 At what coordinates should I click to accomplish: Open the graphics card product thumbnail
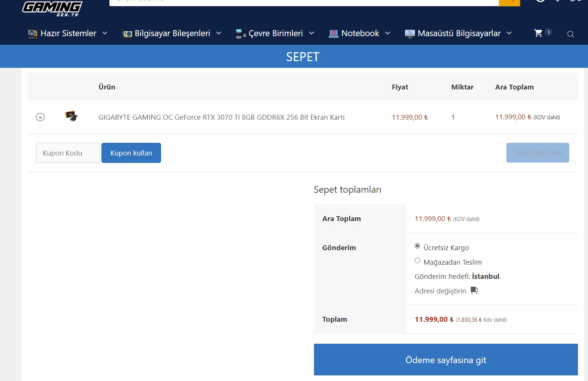(71, 116)
